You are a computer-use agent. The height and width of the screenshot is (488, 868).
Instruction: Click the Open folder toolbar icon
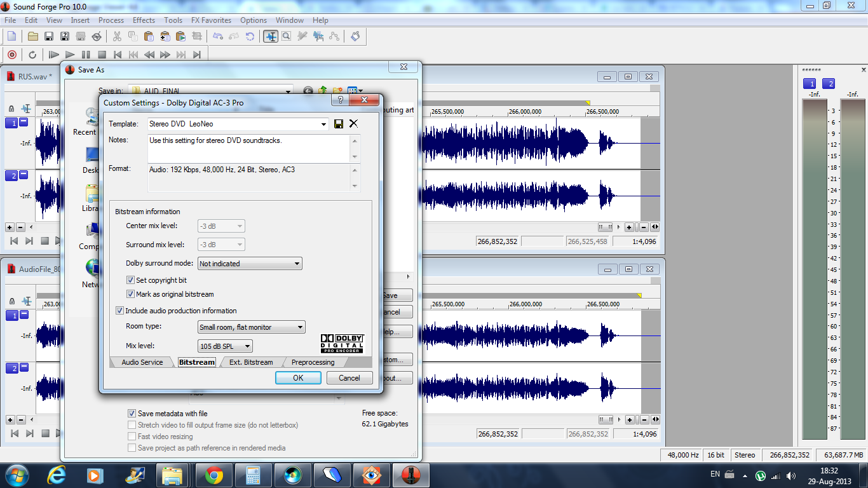33,36
